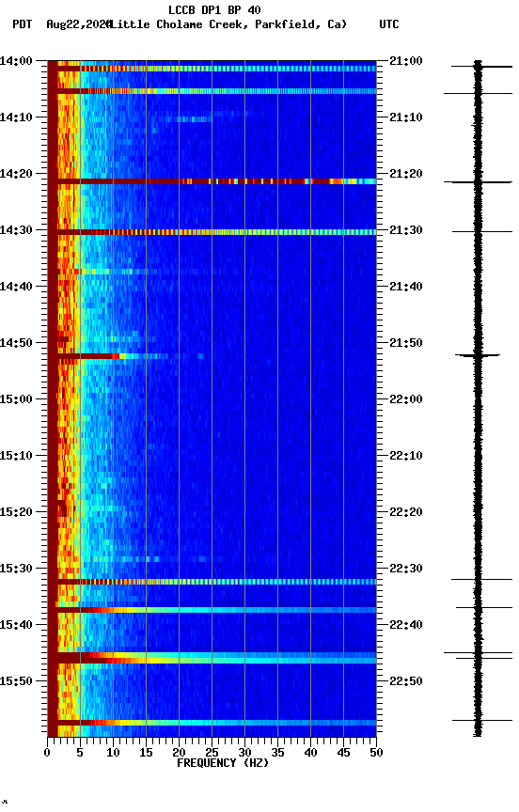Click the 15:20 PDT time label
The image size is (519, 812).
click(x=16, y=512)
